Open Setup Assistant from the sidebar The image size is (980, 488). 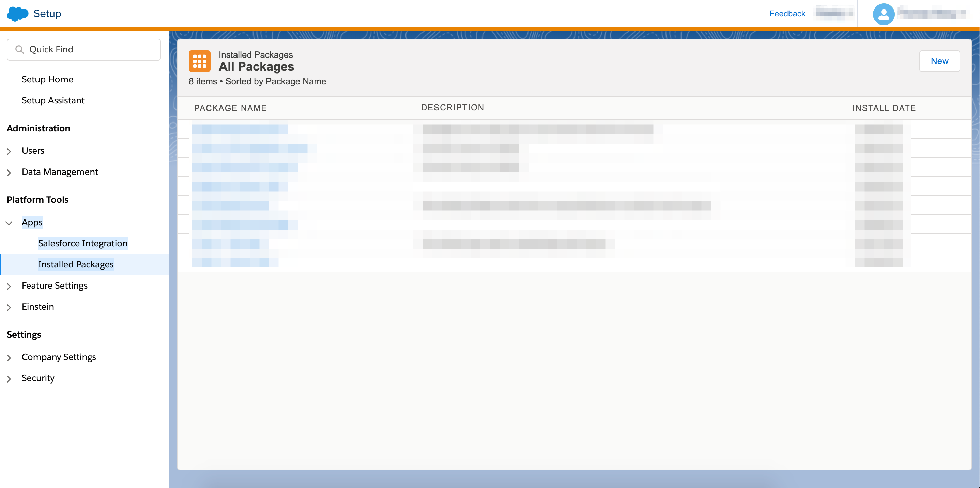52,100
